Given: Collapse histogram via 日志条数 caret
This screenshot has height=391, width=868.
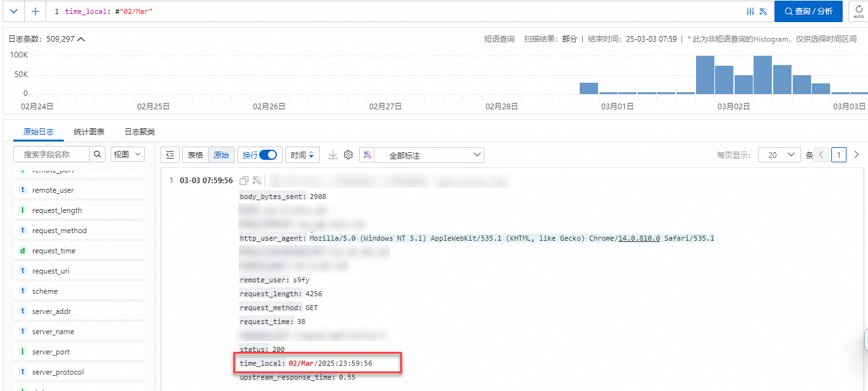Looking at the screenshot, I should [81, 39].
